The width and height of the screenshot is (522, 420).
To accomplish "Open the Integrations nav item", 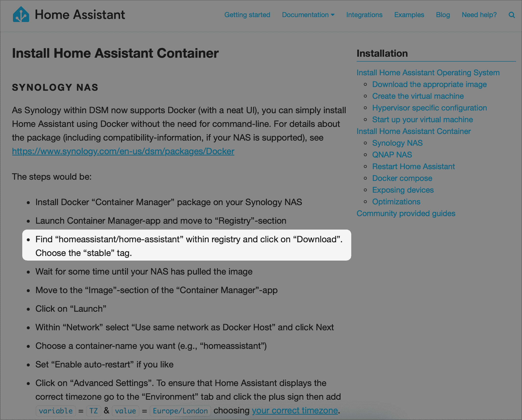I will tap(364, 15).
